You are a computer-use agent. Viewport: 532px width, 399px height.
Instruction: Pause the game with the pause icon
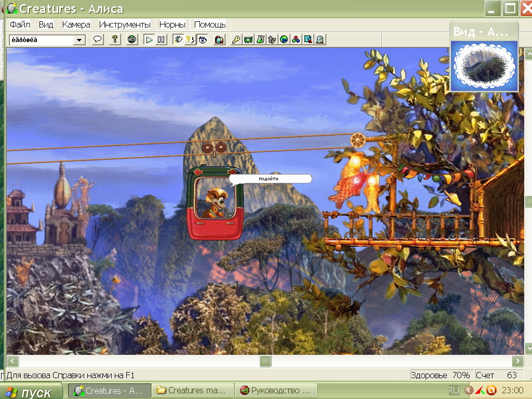pyautogui.click(x=161, y=39)
